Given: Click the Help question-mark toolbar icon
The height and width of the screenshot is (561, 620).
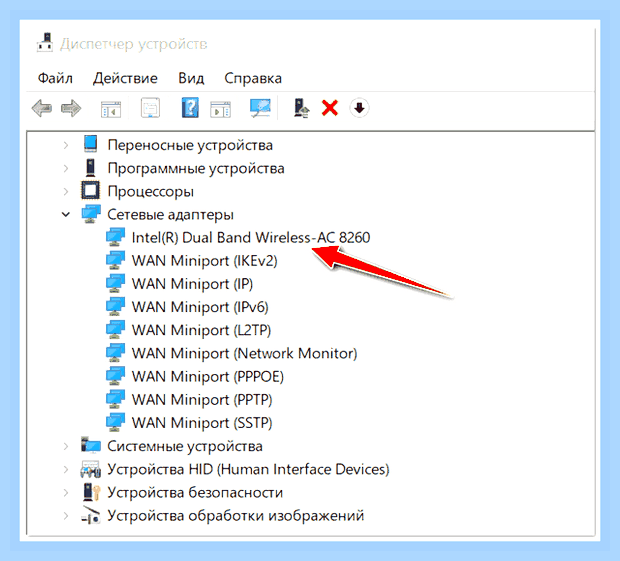Looking at the screenshot, I should [x=190, y=108].
